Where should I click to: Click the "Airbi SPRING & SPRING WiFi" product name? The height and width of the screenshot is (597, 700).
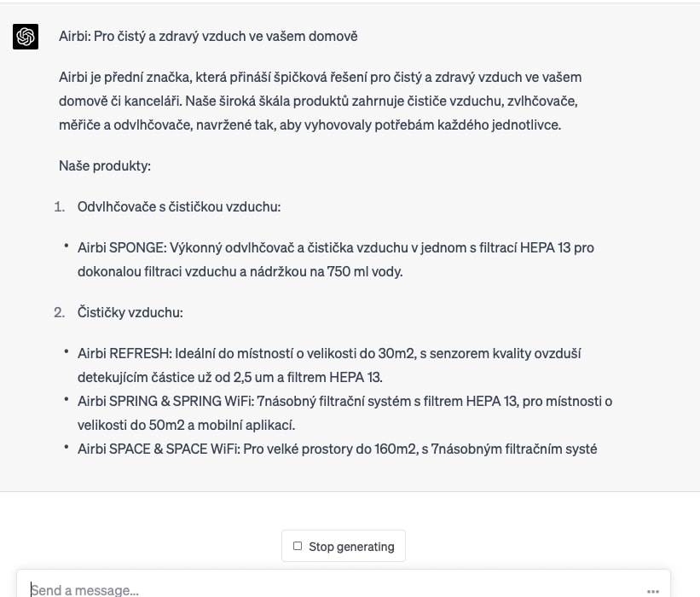166,401
